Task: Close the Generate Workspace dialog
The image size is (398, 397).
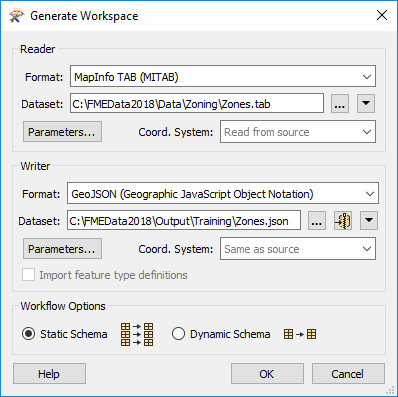Action: click(x=382, y=15)
